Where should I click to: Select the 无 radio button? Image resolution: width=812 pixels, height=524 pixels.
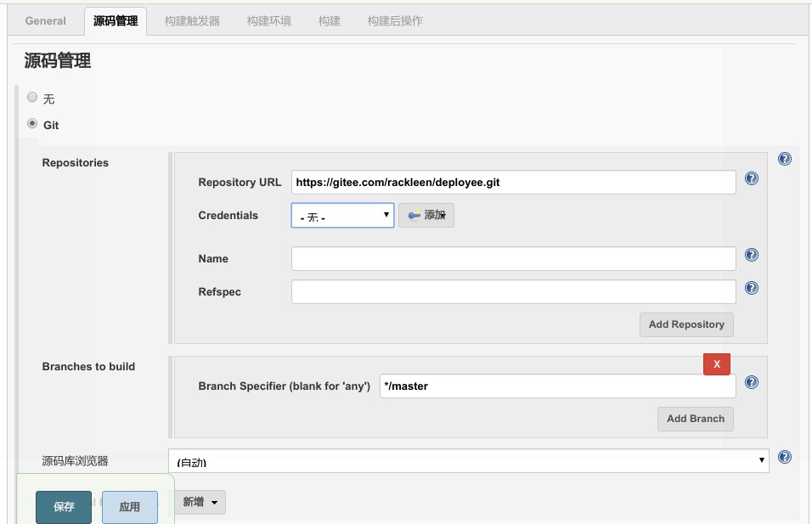point(32,98)
